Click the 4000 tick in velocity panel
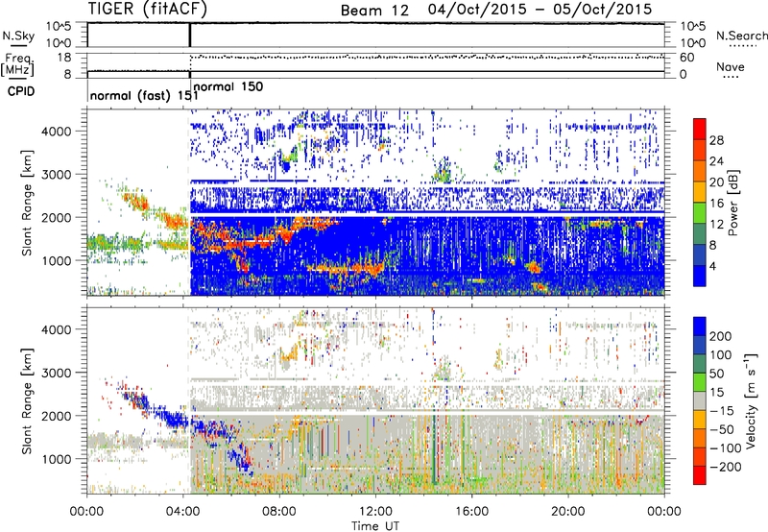This screenshot has width=768, height=532. click(x=56, y=329)
